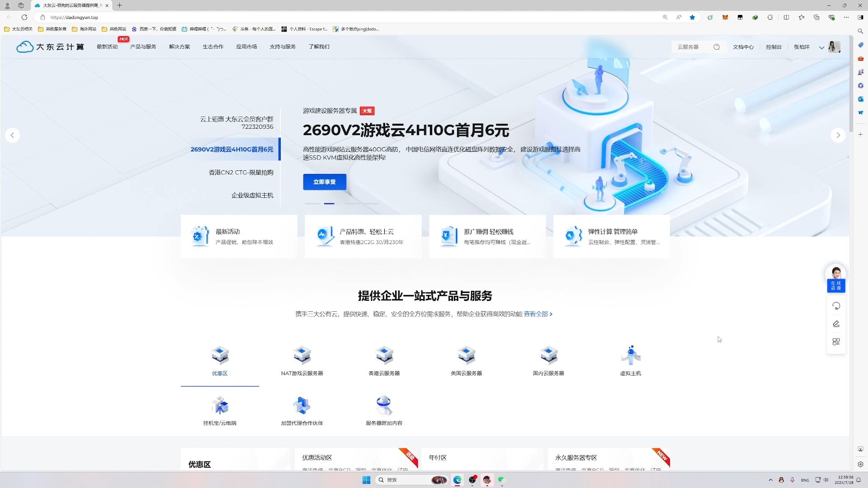
Task: Select the 加盟代理合作伙伴 category icon
Action: 302,405
